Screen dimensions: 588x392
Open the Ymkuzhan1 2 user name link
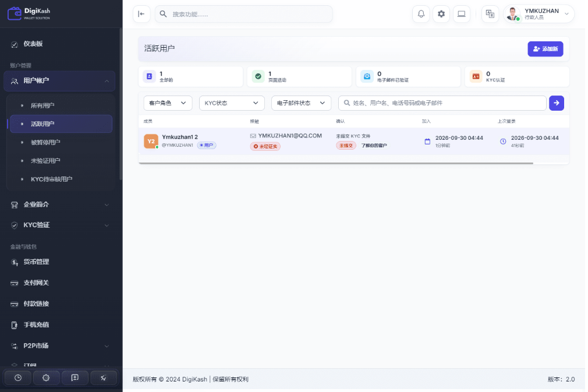coord(180,137)
